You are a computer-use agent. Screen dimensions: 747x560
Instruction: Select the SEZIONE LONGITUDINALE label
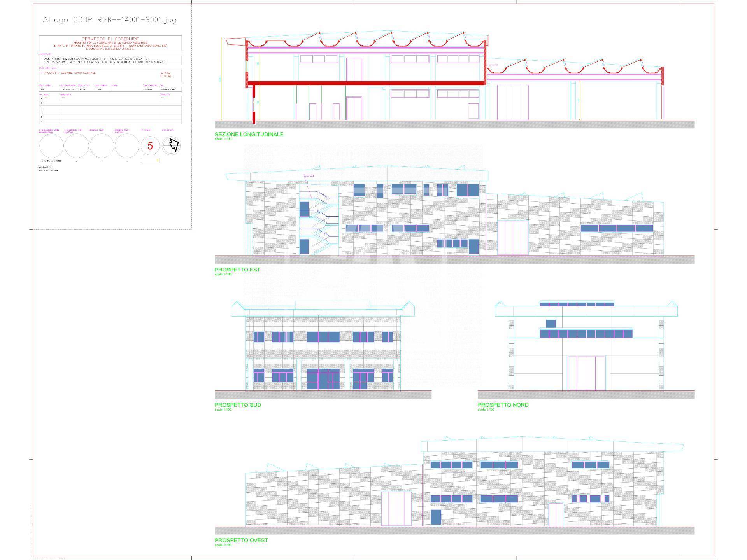pyautogui.click(x=249, y=134)
